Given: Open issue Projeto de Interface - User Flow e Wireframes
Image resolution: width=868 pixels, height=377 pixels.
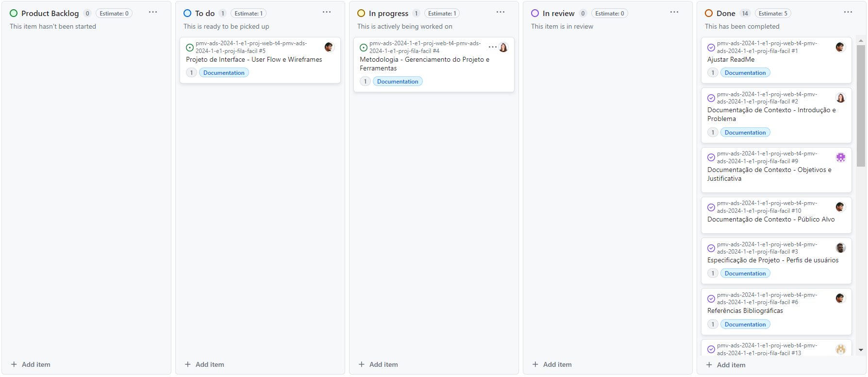Looking at the screenshot, I should click(x=254, y=60).
